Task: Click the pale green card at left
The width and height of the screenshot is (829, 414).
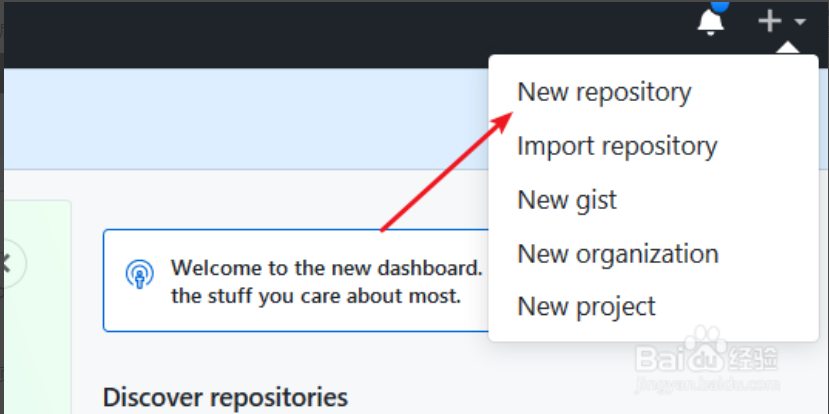Action: point(37,307)
